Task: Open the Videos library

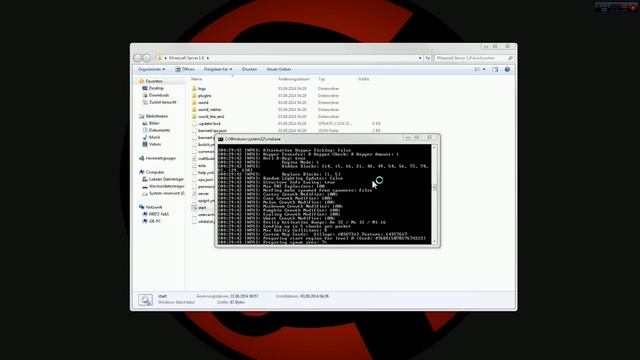Action: coord(152,144)
